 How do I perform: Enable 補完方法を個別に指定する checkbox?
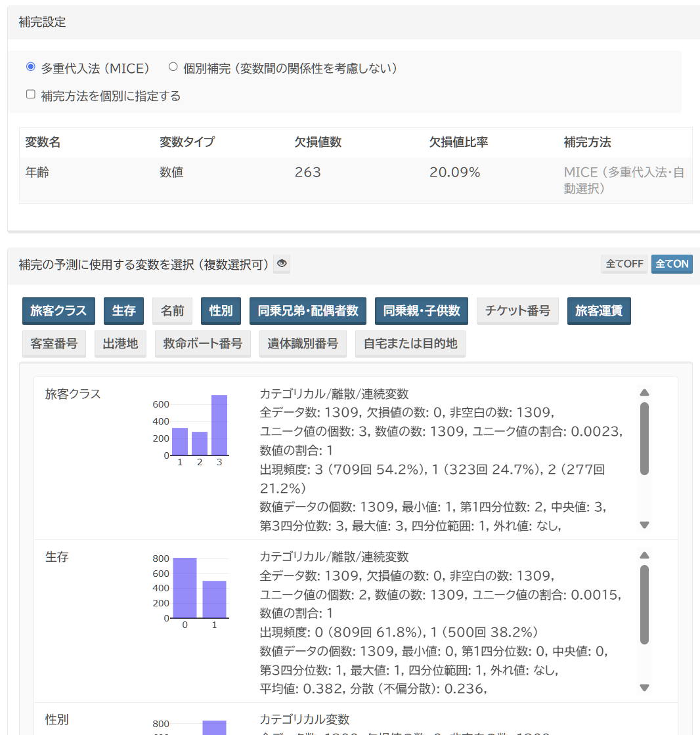click(x=30, y=94)
